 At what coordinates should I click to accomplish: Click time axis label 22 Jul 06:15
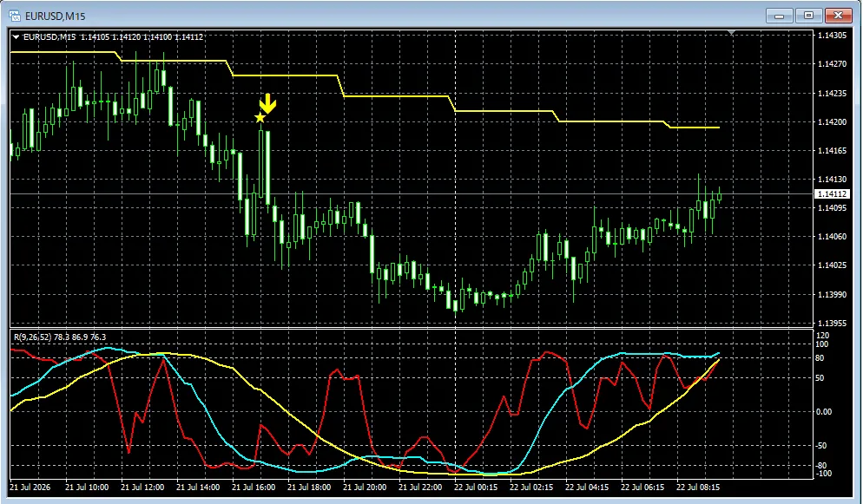642,487
